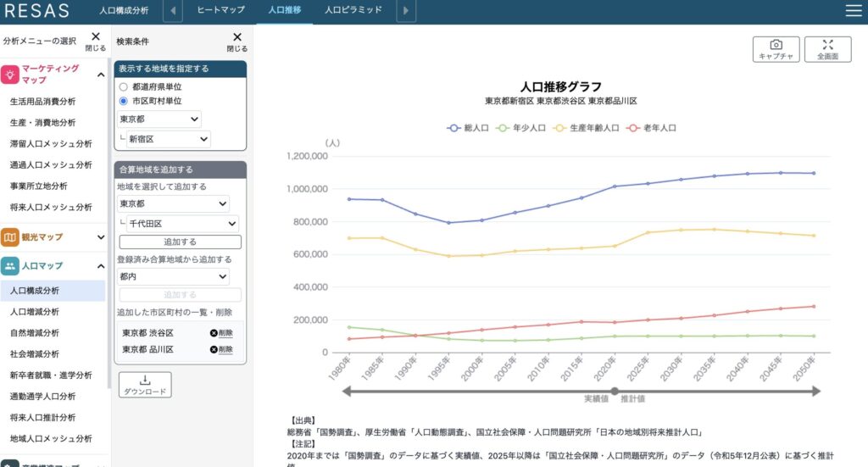This screenshot has height=467, width=868.
Task: Close the search conditions (検索条件) panel
Action: [237, 42]
